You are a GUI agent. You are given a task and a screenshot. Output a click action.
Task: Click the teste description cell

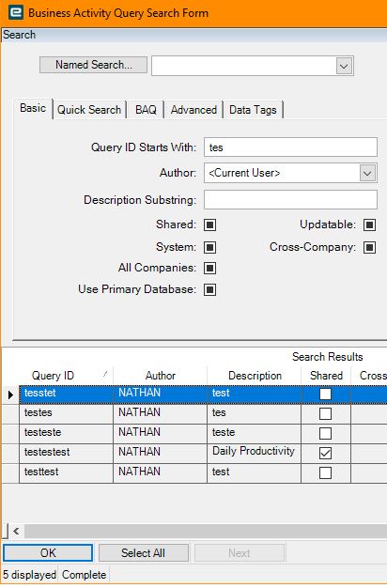tap(254, 433)
